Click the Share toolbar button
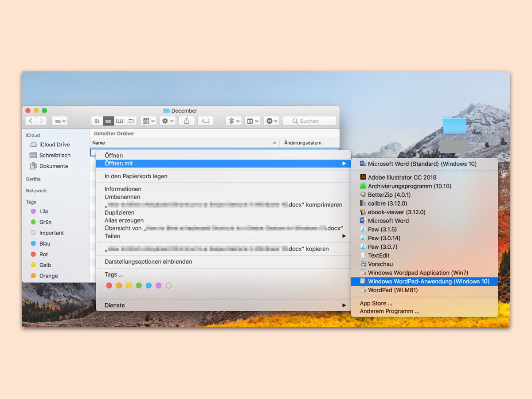This screenshot has width=532, height=399. [x=187, y=121]
